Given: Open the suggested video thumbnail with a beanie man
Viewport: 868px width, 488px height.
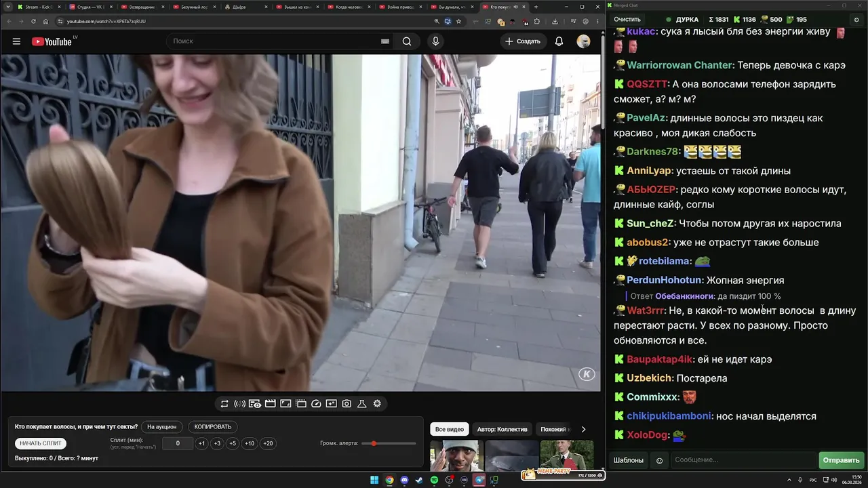Looking at the screenshot, I should 457,455.
